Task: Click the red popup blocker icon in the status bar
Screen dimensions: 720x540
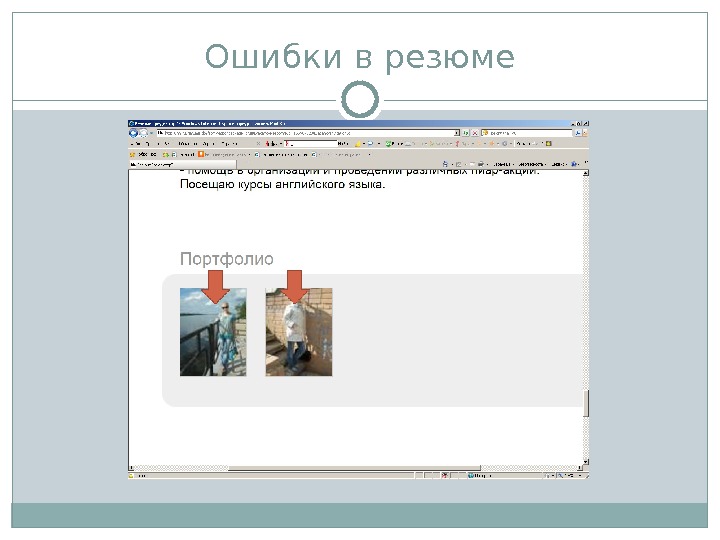Action: (x=445, y=475)
